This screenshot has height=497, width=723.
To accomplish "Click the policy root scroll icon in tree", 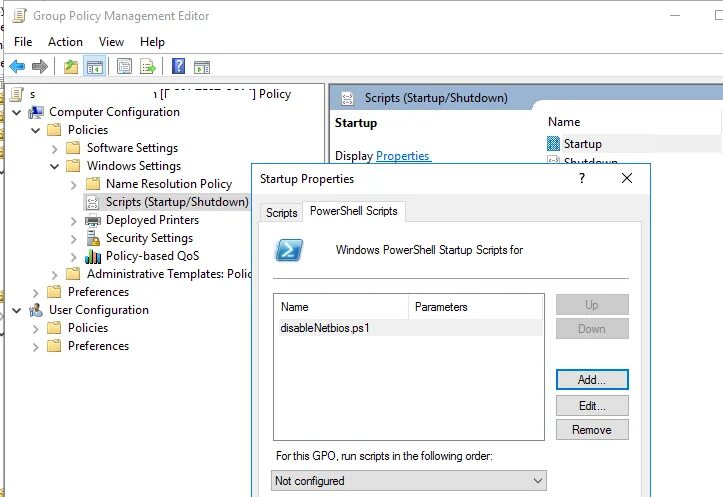I will tap(17, 95).
